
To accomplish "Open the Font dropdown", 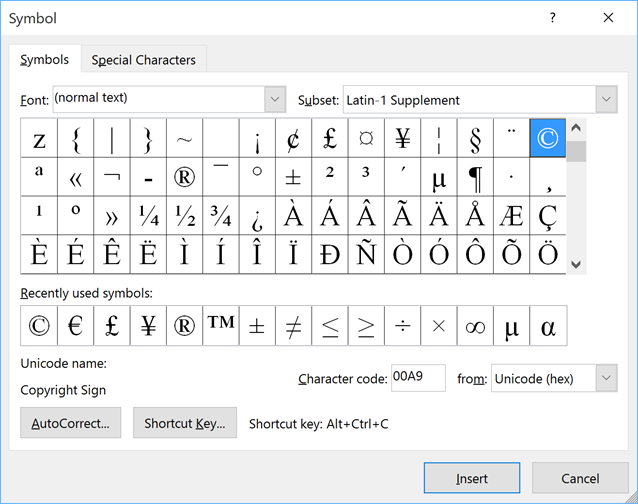I will click(275, 100).
